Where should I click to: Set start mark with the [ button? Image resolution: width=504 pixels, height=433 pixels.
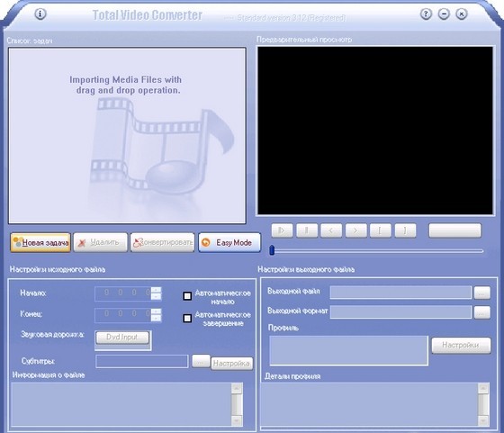[381, 230]
